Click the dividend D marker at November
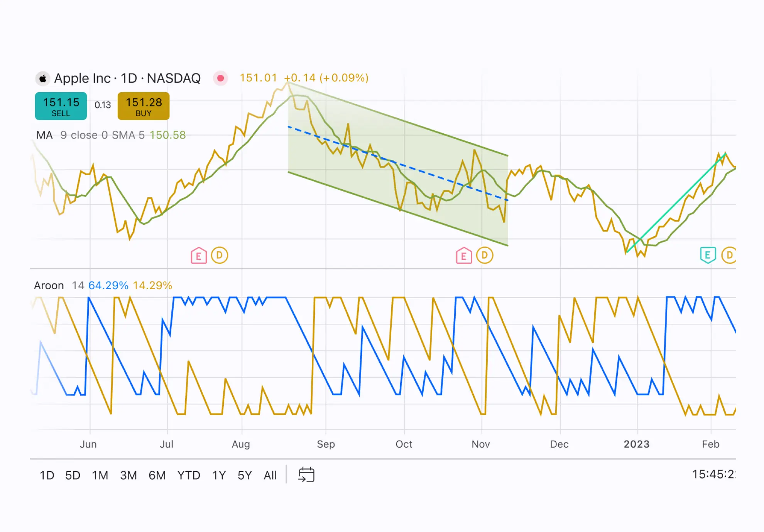Image resolution: width=764 pixels, height=532 pixels. pyautogui.click(x=485, y=255)
